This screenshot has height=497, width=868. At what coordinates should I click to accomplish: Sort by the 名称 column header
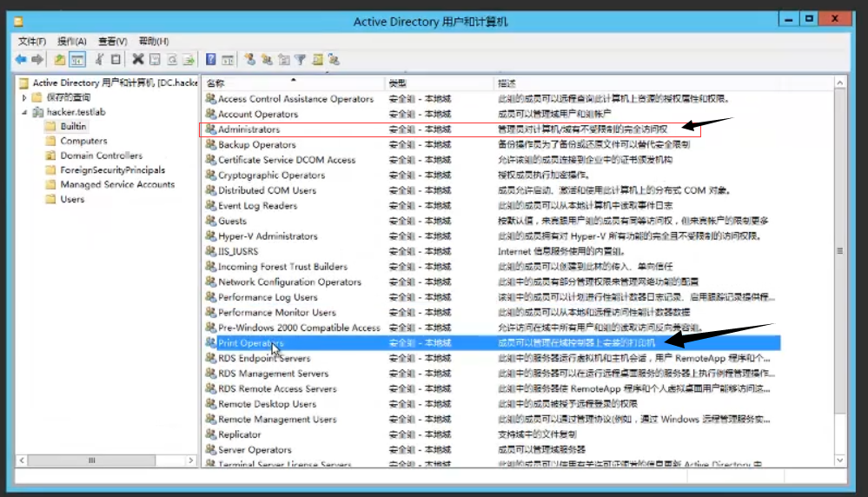pyautogui.click(x=294, y=83)
